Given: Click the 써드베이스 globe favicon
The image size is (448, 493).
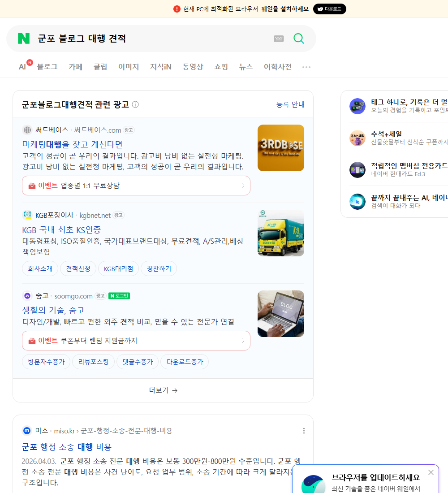Looking at the screenshot, I should pos(27,130).
